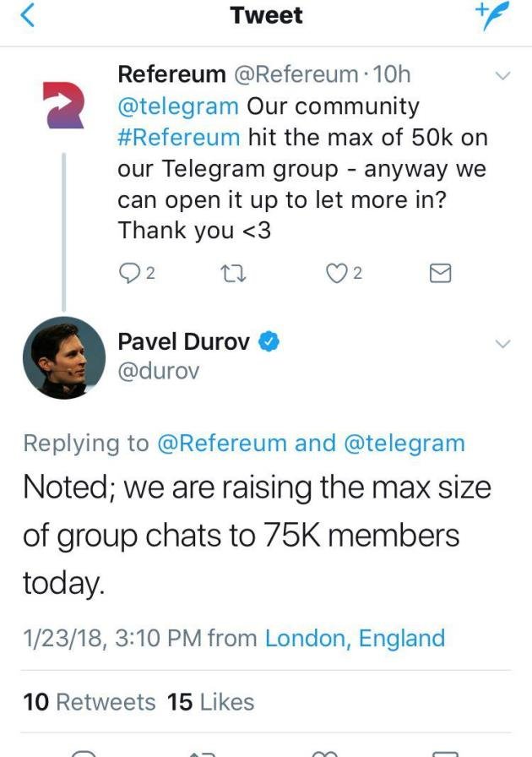Open @telegram in the Replying to line

[x=404, y=444]
